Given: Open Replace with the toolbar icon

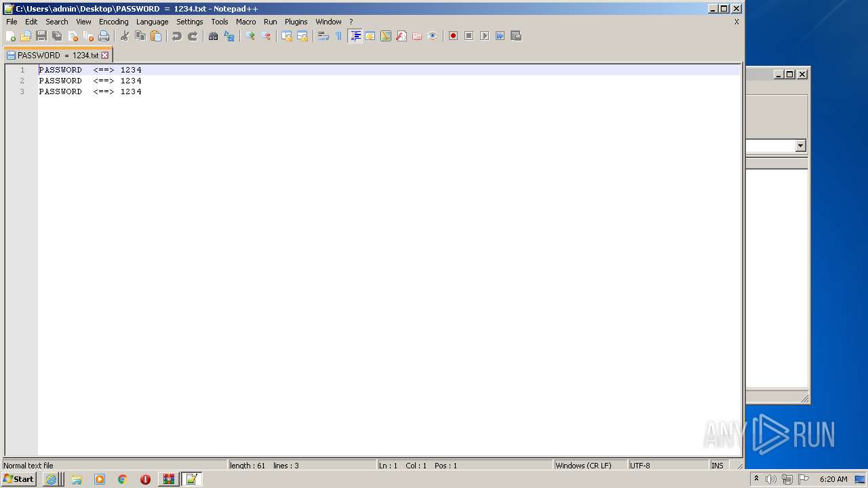Looking at the screenshot, I should pos(229,36).
